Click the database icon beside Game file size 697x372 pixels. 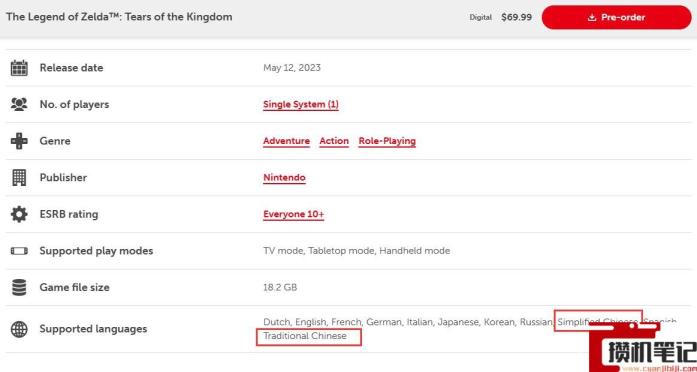(19, 287)
